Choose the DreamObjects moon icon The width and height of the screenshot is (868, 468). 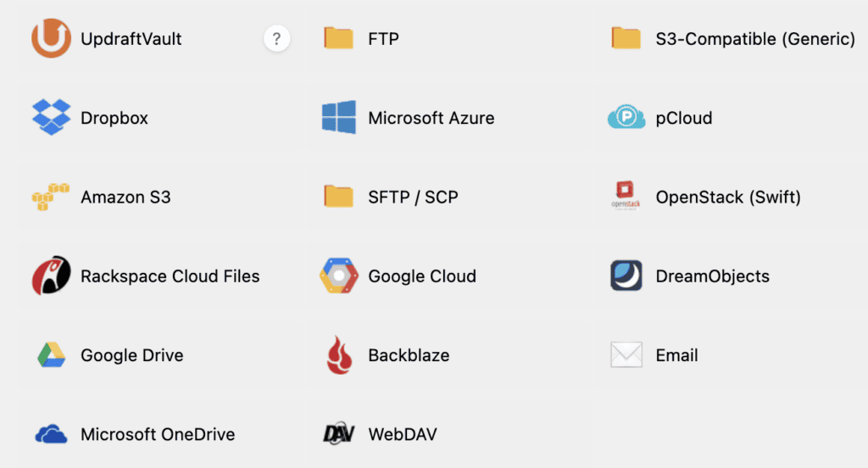(626, 276)
